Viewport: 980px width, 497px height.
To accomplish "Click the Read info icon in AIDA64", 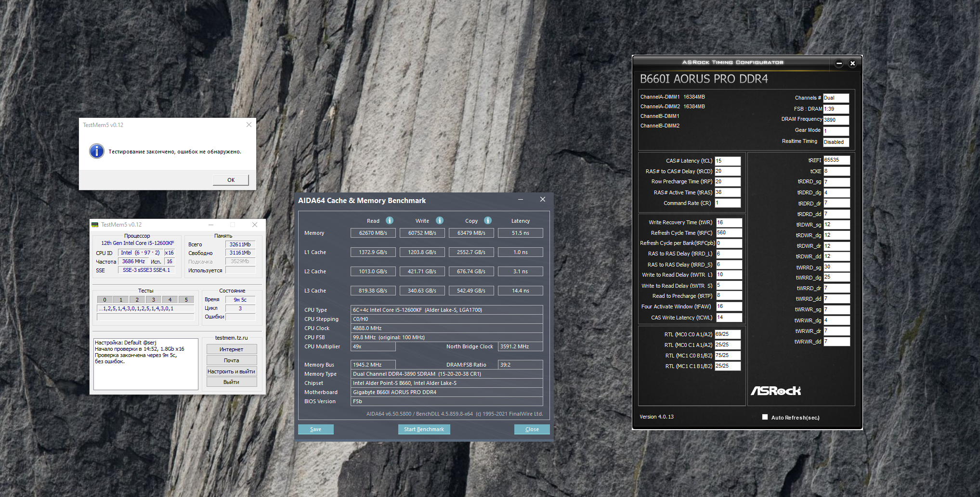I will [390, 220].
